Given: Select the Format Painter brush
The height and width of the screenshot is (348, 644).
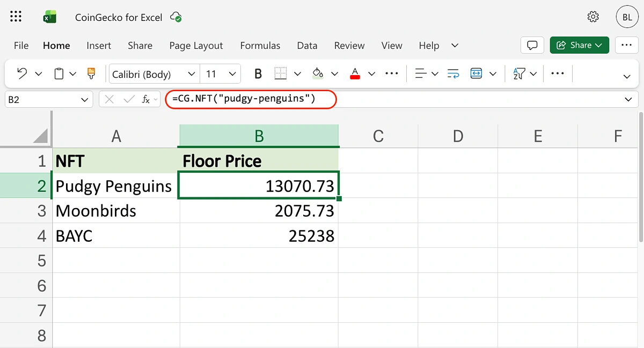Looking at the screenshot, I should pos(91,73).
